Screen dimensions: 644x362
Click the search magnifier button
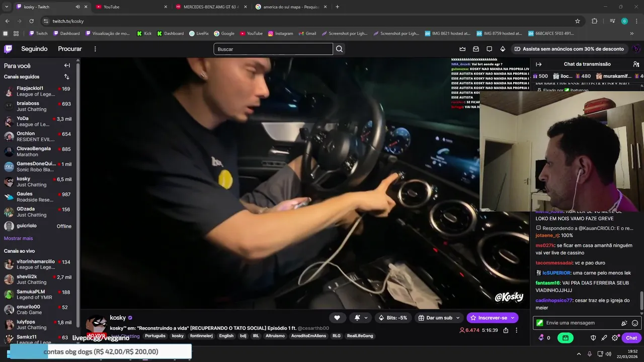[339, 49]
